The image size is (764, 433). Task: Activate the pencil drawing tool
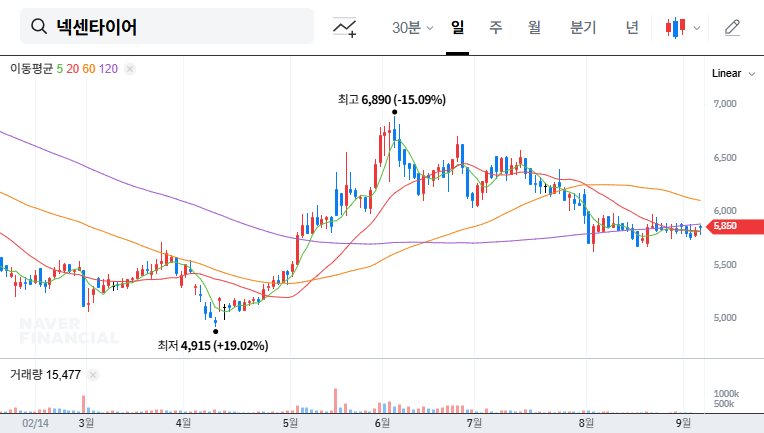pos(732,28)
